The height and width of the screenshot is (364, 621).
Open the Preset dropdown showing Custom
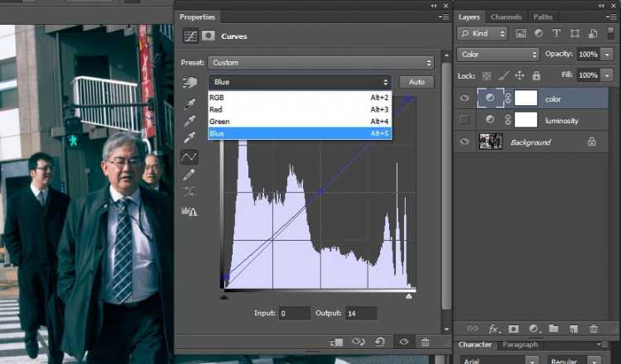click(320, 63)
